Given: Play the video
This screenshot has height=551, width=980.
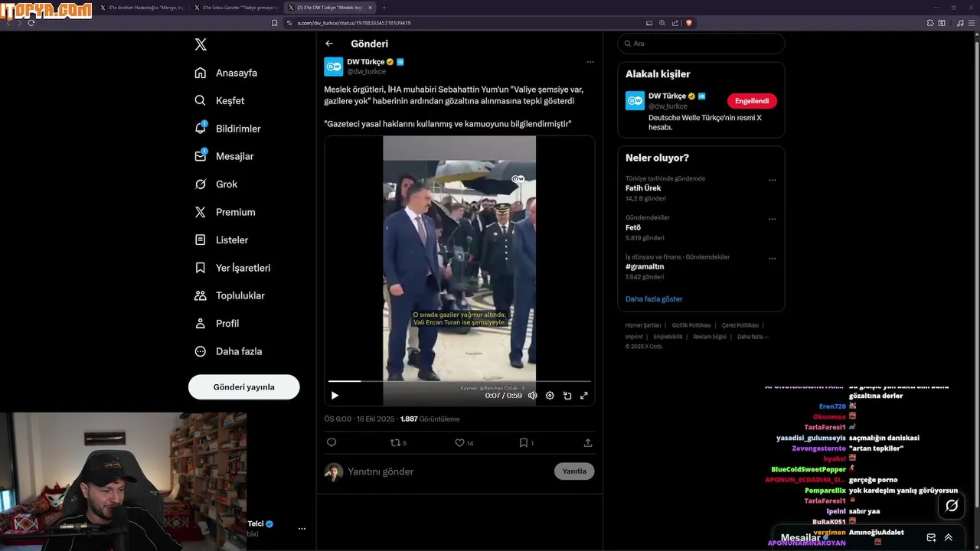Looking at the screenshot, I should coord(335,396).
